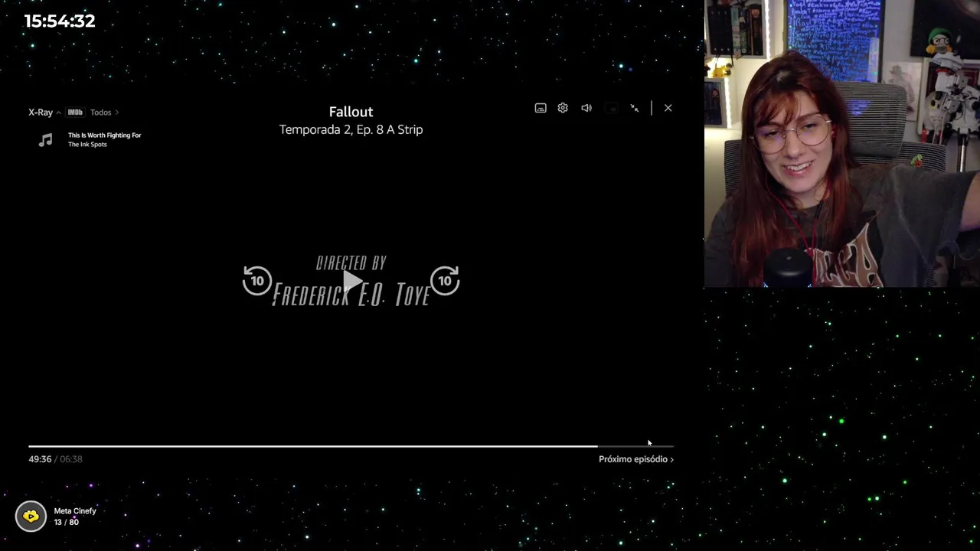Skip forward 10 seconds
This screenshot has height=551, width=980.
click(445, 281)
